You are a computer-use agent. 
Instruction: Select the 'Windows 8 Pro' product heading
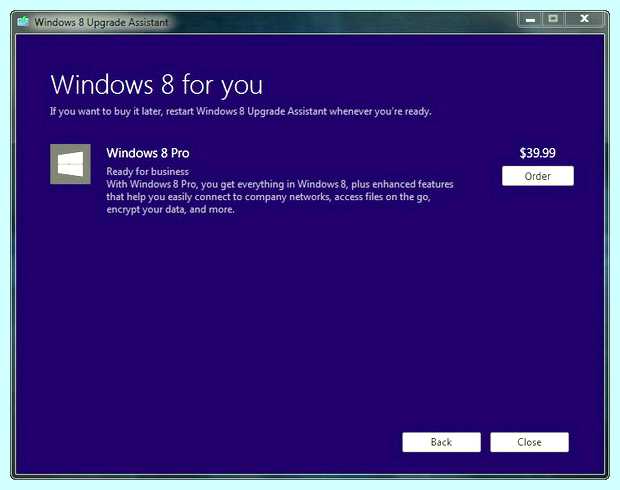click(148, 153)
